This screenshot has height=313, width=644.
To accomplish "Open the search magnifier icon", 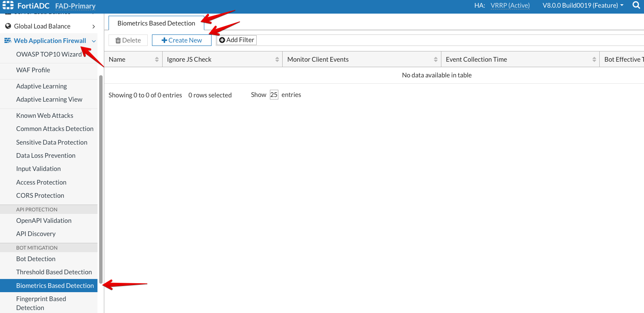I will [636, 6].
